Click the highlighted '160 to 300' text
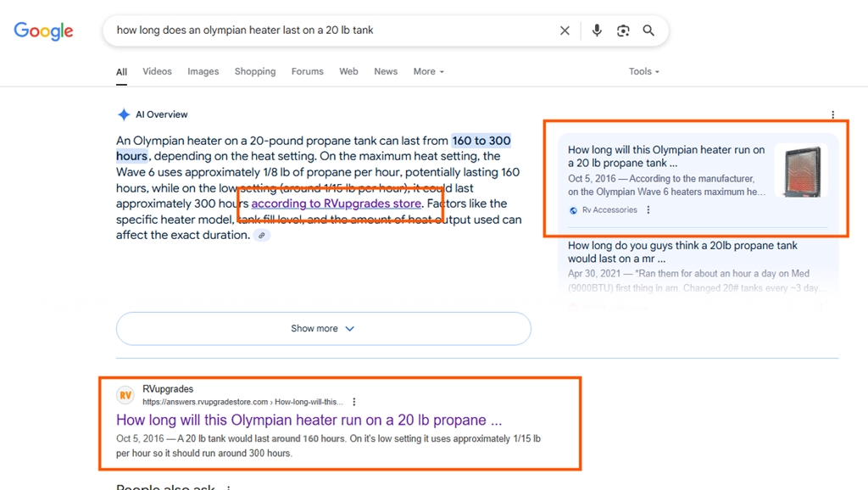 [481, 141]
